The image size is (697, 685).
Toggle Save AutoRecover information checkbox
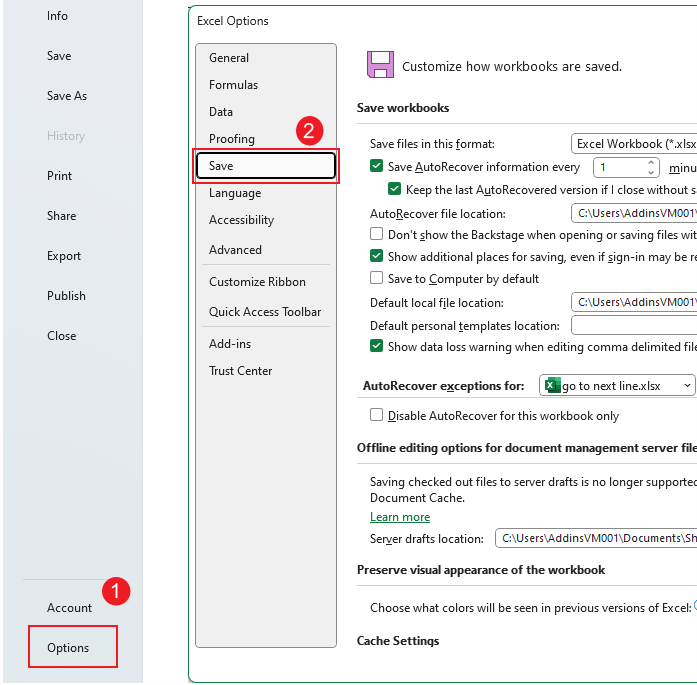pyautogui.click(x=377, y=167)
